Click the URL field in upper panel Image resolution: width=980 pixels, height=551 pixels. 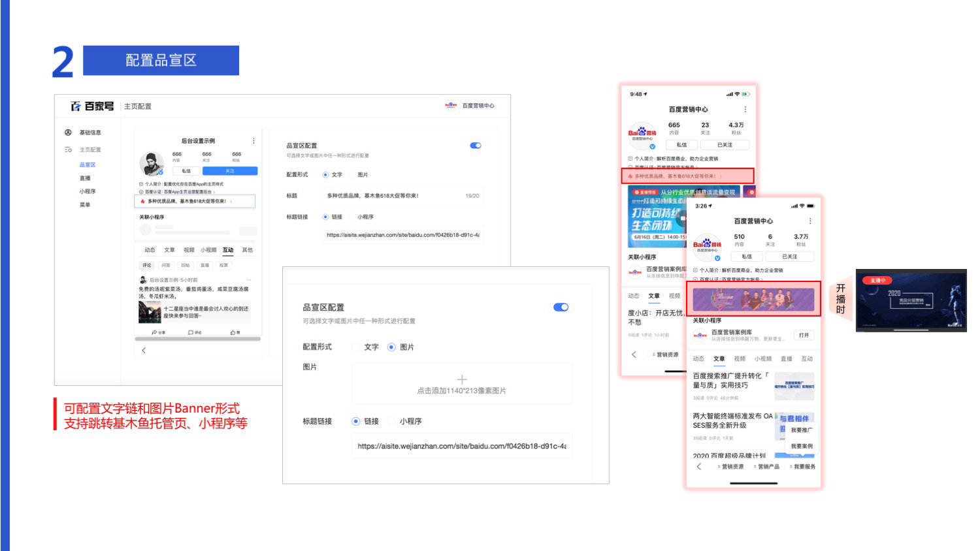(x=402, y=235)
